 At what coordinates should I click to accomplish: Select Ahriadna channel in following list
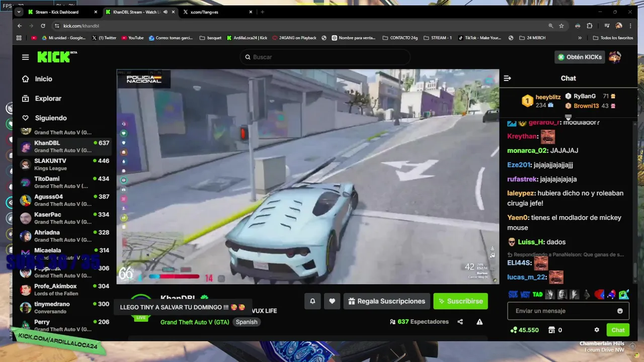(65, 236)
